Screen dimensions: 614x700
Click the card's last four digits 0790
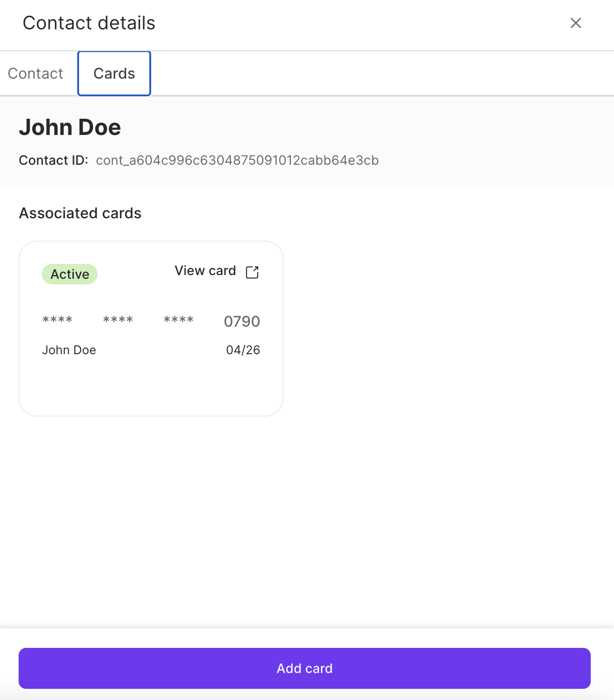(x=242, y=322)
